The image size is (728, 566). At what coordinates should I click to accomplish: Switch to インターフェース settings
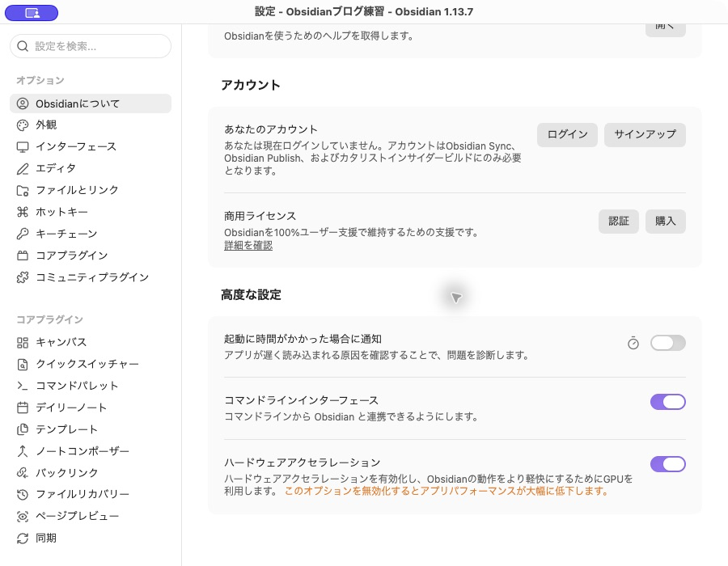point(91,147)
